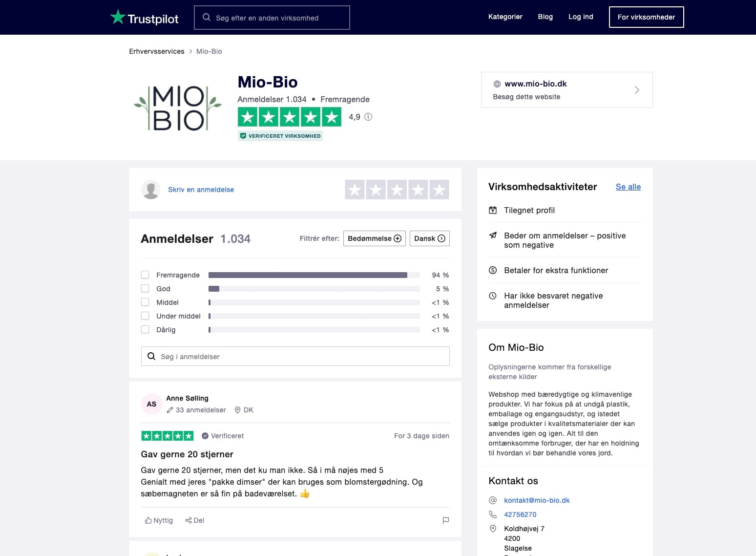756x556 pixels.
Task: Go to the Blog menu item
Action: 545,17
